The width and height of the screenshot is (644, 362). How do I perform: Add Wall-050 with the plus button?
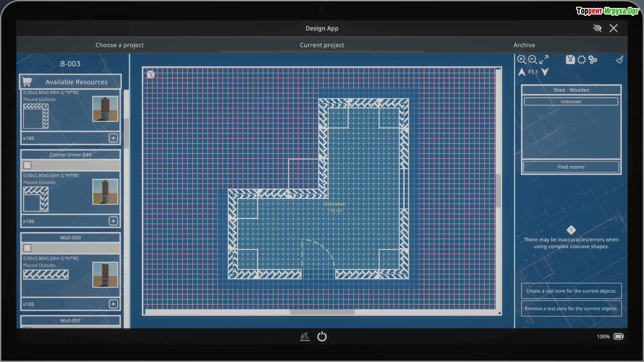pyautogui.click(x=113, y=304)
